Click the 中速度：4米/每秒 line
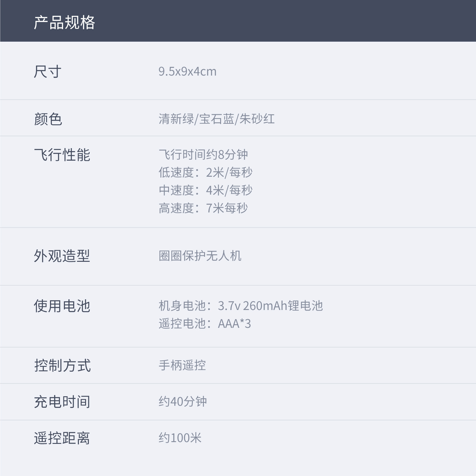 pyautogui.click(x=206, y=190)
